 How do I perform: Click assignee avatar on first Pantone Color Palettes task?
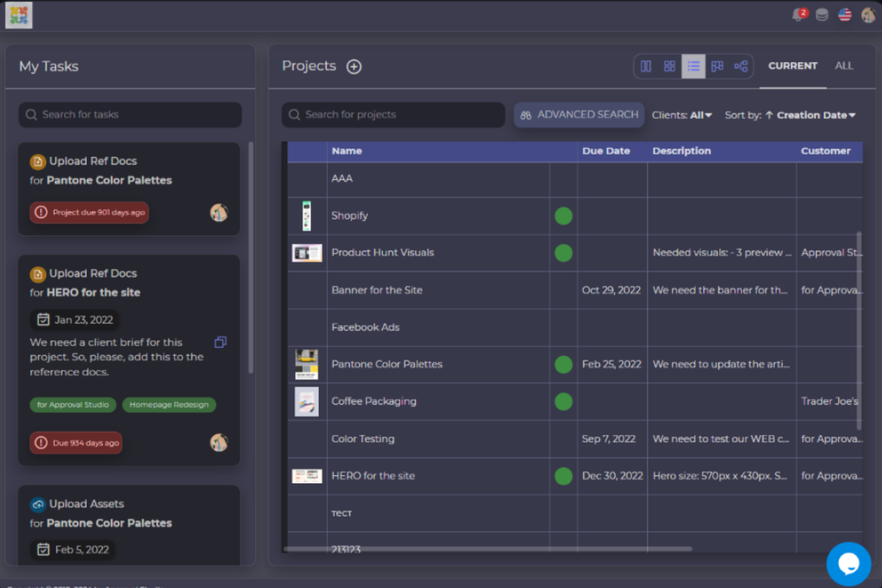click(219, 213)
